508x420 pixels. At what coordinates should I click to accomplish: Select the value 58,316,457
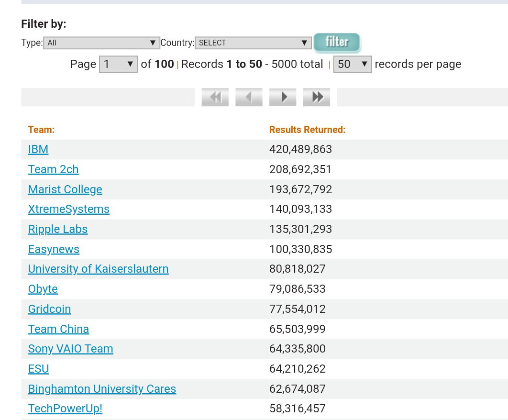point(298,409)
